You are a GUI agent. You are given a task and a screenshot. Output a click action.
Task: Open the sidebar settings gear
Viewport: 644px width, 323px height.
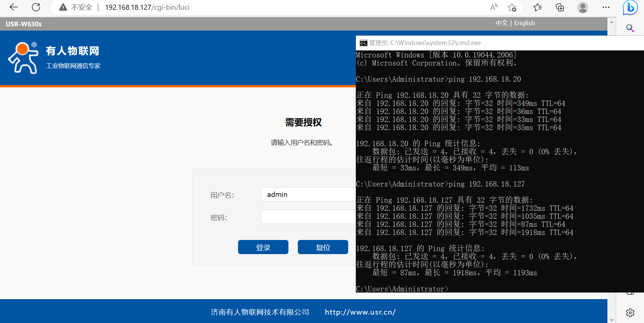[630, 313]
